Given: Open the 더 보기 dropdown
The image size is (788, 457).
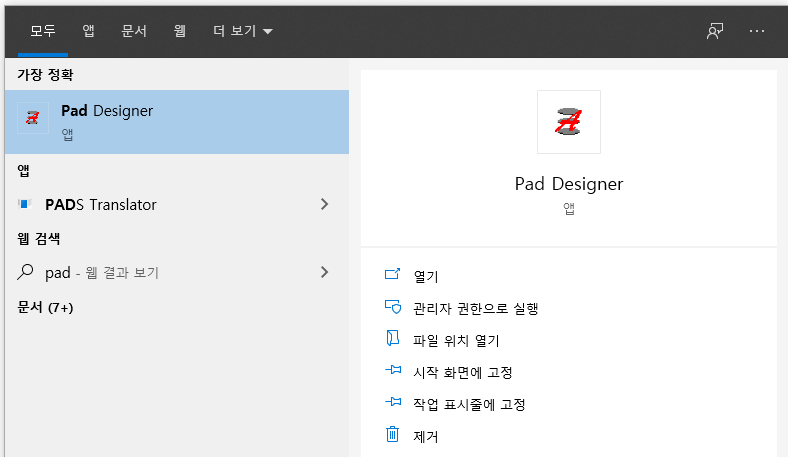Looking at the screenshot, I should click(243, 31).
